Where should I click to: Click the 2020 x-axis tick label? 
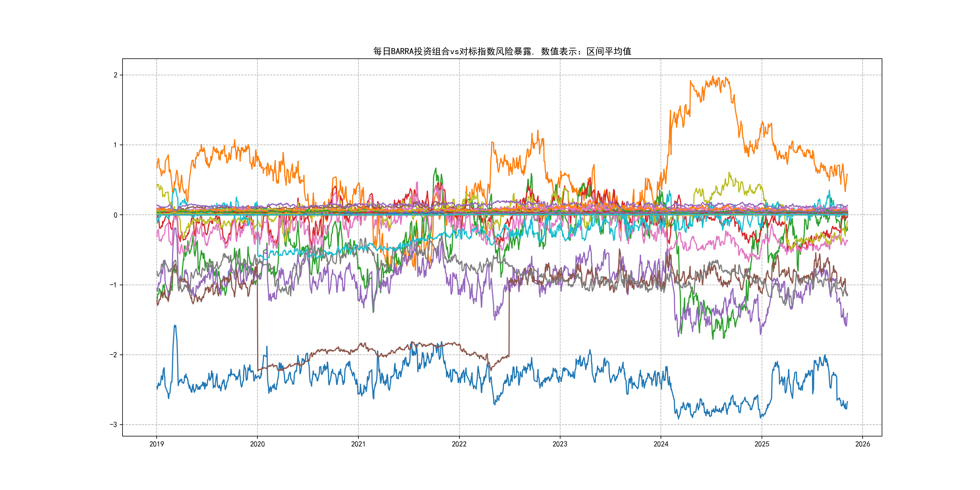point(257,444)
